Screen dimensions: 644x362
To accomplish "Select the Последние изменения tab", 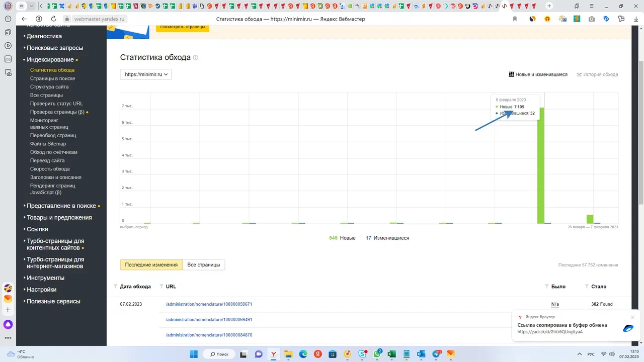I will (151, 265).
